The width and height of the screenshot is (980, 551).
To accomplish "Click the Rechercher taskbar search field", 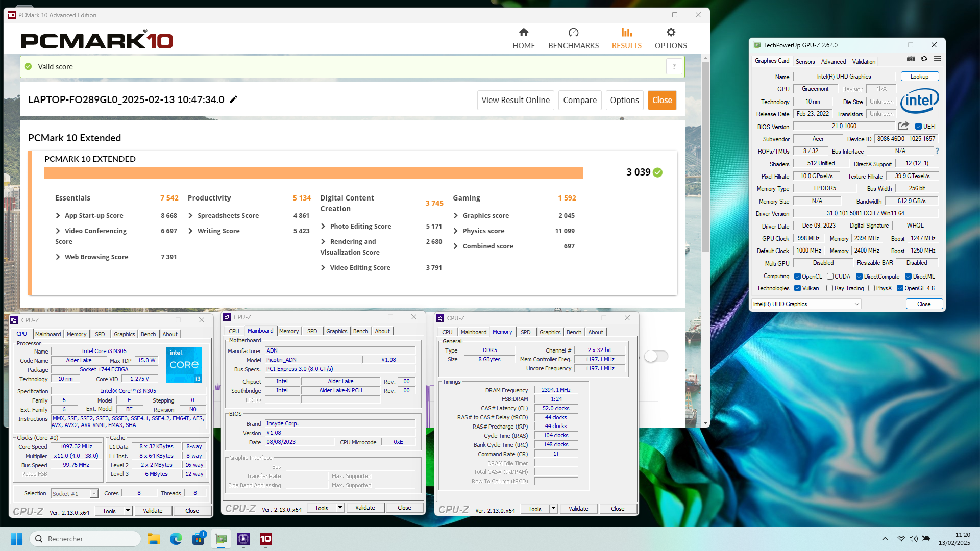I will (x=85, y=539).
